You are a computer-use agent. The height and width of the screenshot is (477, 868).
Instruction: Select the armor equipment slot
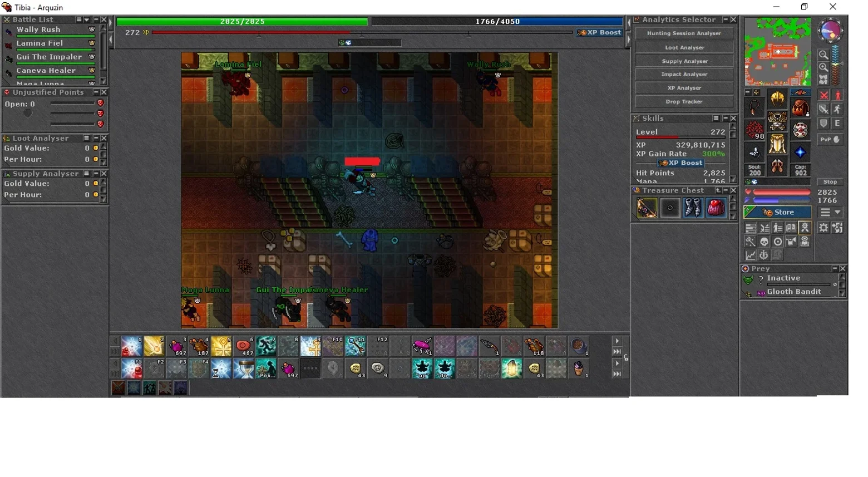pyautogui.click(x=777, y=121)
